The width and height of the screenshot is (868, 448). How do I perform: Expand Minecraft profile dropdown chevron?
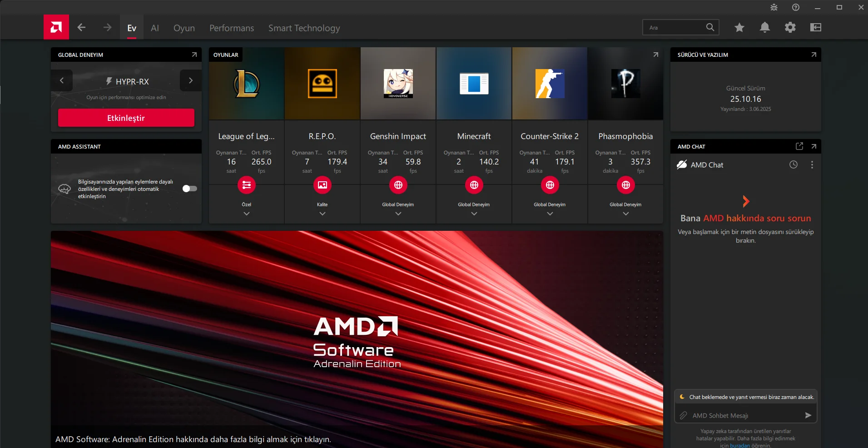pyautogui.click(x=474, y=214)
